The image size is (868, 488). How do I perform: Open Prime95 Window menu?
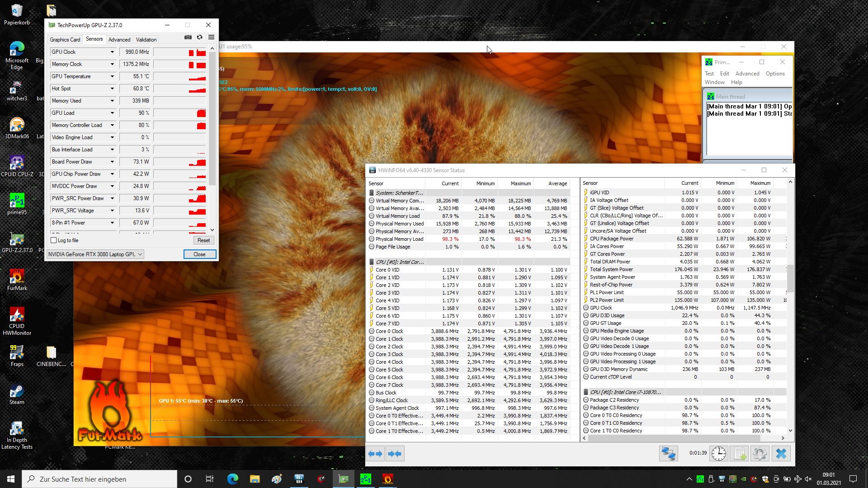point(714,82)
